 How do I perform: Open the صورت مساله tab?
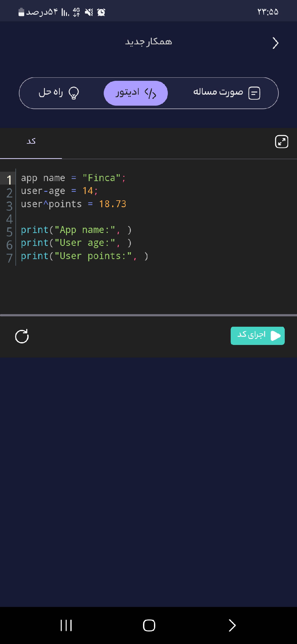(x=218, y=92)
